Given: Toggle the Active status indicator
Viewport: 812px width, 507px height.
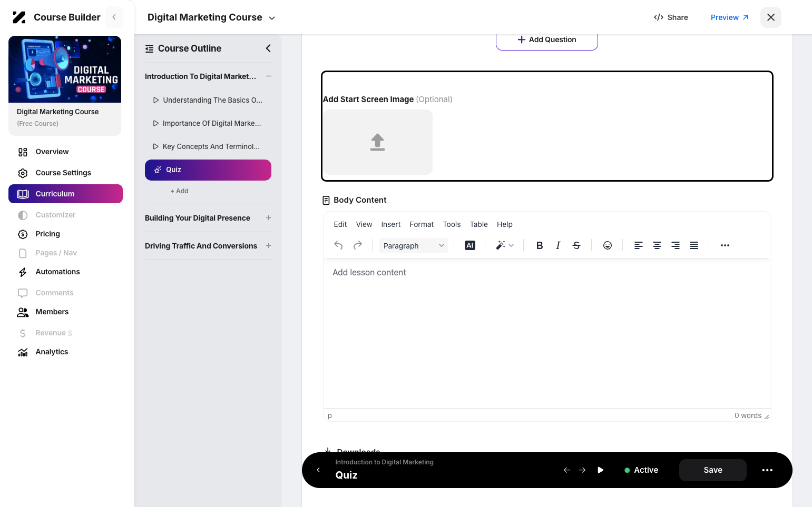Looking at the screenshot, I should 641,470.
